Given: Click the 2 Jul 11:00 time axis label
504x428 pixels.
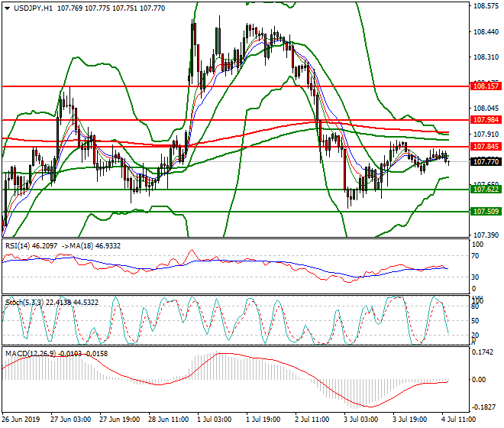Looking at the screenshot, I should coord(312,420).
